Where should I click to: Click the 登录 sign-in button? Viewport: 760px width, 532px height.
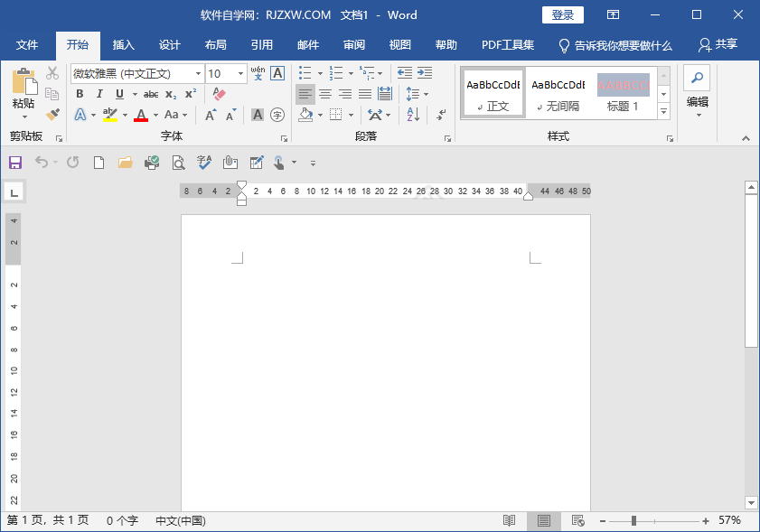click(x=562, y=15)
